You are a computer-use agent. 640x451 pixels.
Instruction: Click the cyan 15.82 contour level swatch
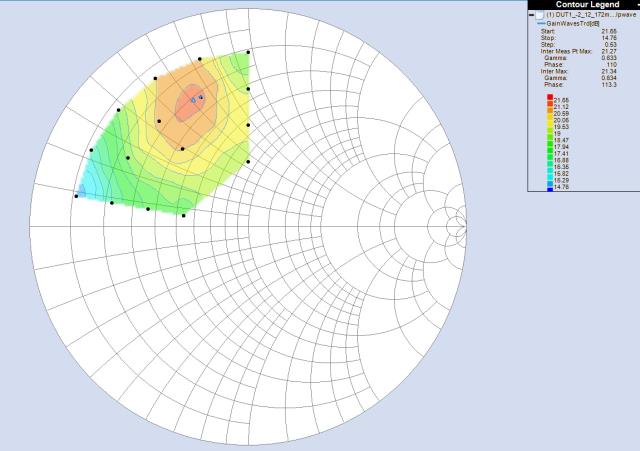pos(549,174)
